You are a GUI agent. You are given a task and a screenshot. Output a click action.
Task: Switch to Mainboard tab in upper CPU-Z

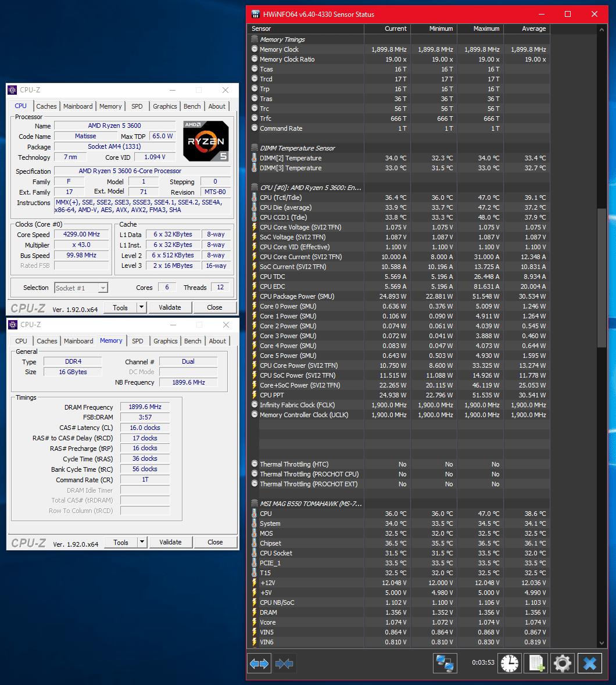(x=78, y=106)
